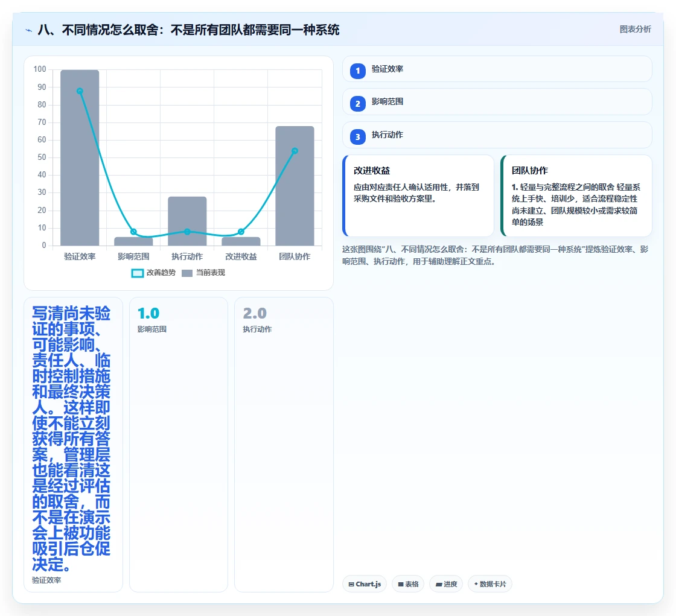Click the number 3 badge for 执行动作
This screenshot has width=676, height=616.
click(358, 137)
